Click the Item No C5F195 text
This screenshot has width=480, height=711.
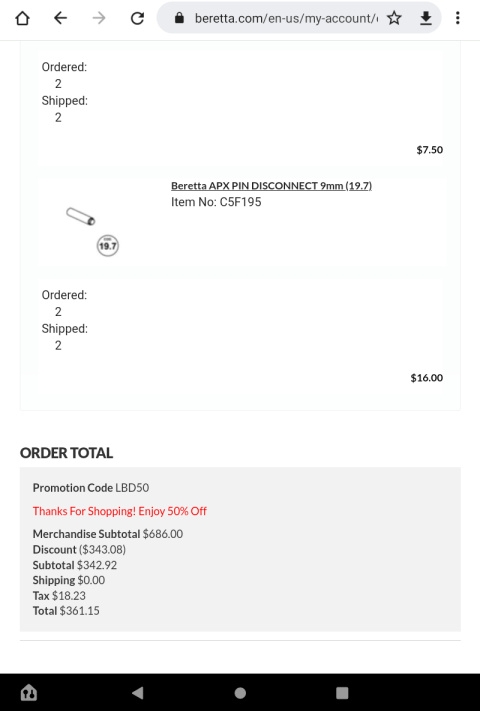(216, 202)
